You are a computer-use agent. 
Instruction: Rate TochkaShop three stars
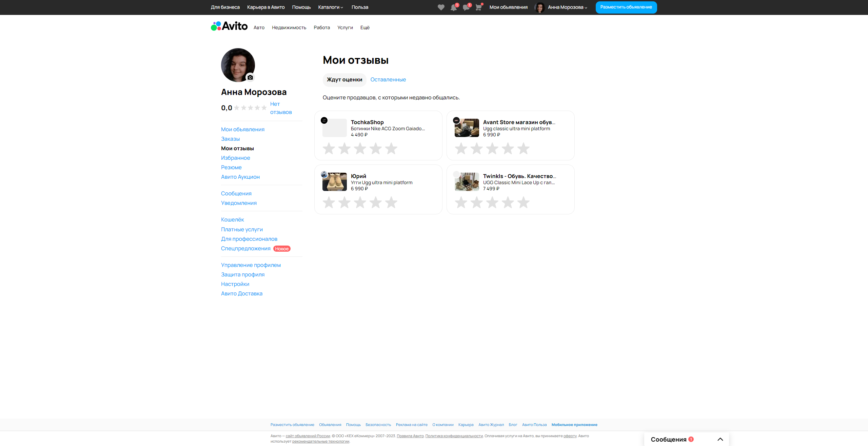tap(360, 149)
